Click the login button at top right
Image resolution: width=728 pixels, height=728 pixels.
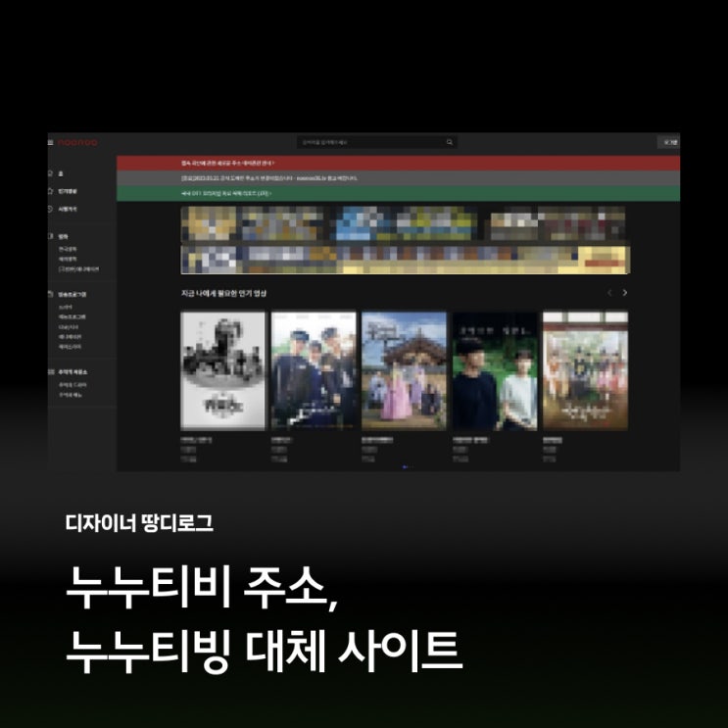(x=669, y=142)
